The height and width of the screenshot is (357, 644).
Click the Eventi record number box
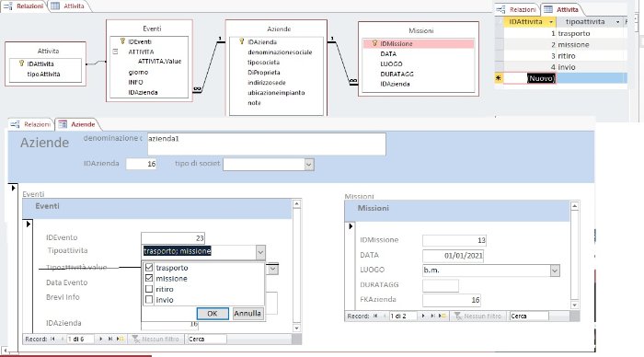click(x=80, y=339)
